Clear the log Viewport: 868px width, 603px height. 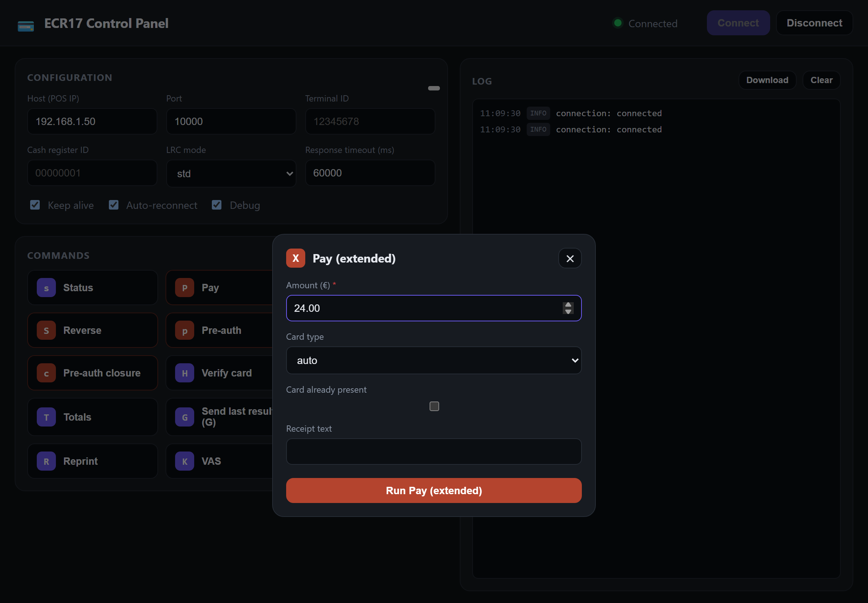point(821,80)
